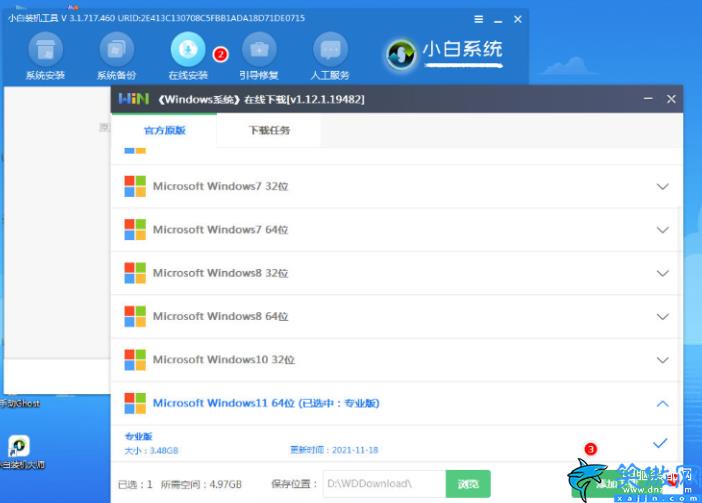Viewport: 702px width, 503px height.
Task: Close the 小白装机工具 window
Action: tap(518, 19)
